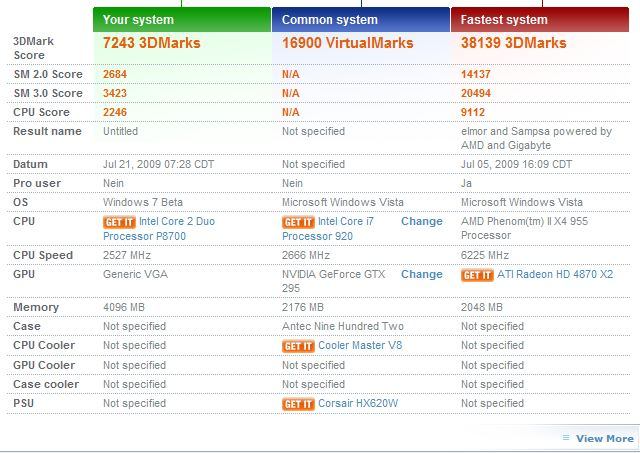Open Corsair HX620W product link
This screenshot has width=640, height=453.
[x=358, y=403]
